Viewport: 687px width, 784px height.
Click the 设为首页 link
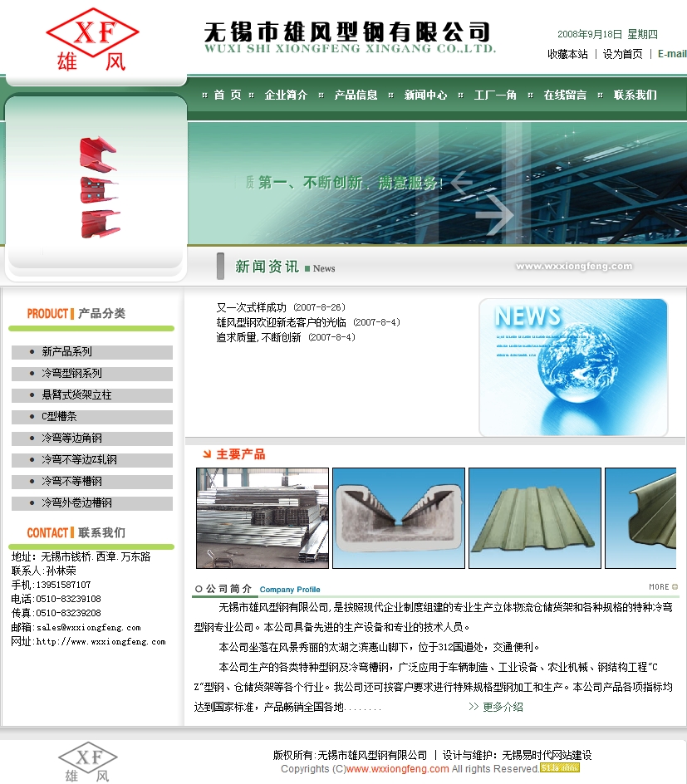point(622,54)
